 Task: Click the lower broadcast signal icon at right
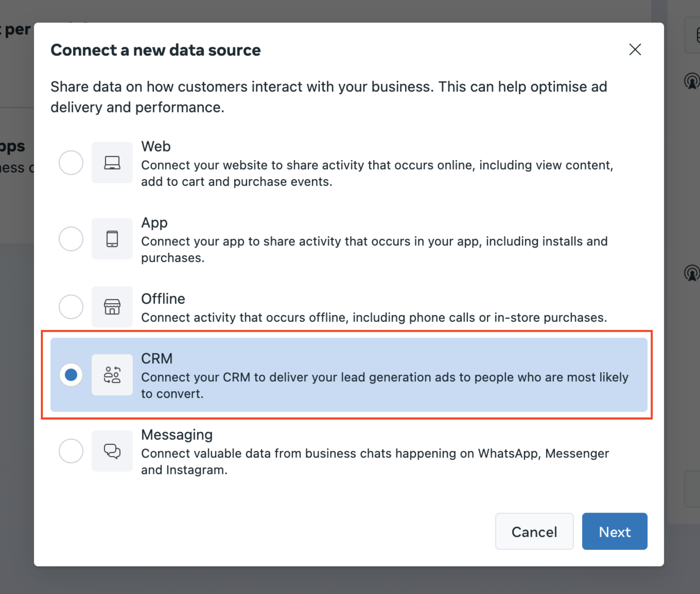692,273
